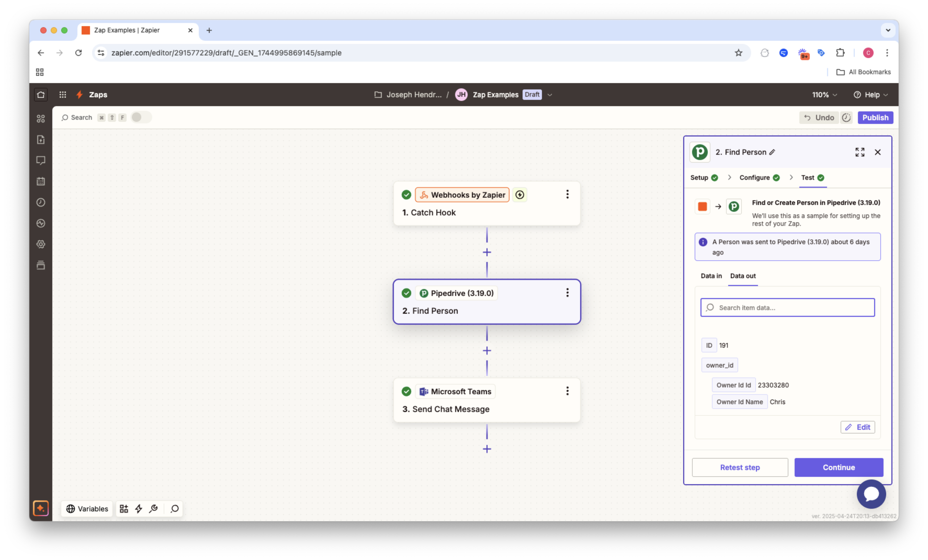Open the apps grid menu icon

pyautogui.click(x=63, y=94)
